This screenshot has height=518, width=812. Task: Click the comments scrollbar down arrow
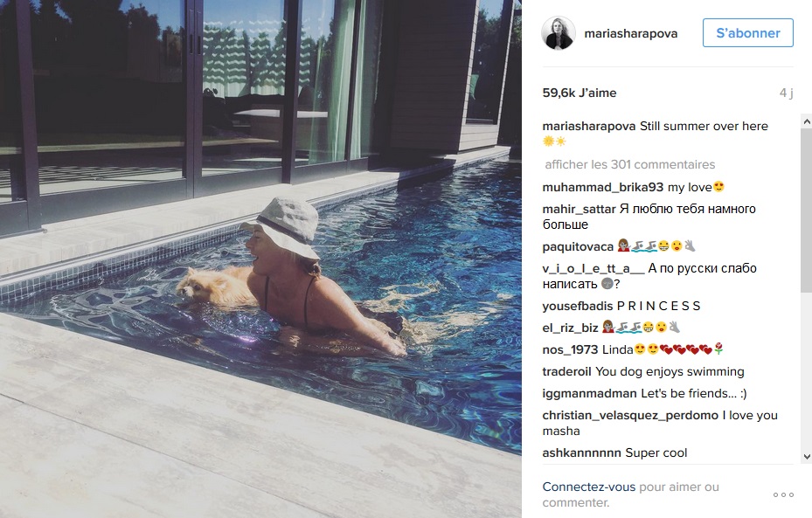[806, 457]
